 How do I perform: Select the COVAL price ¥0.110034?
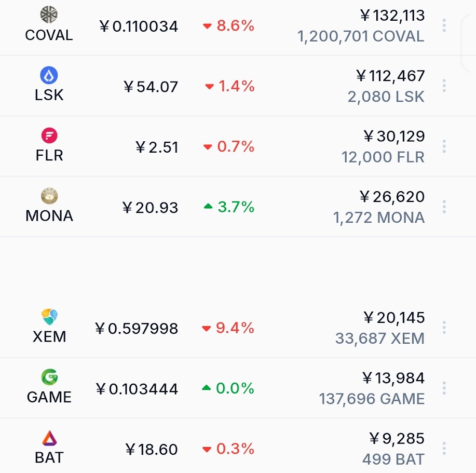coord(139,26)
